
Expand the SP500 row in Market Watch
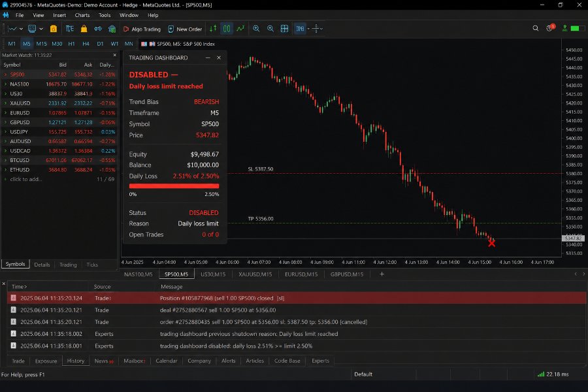(5, 74)
